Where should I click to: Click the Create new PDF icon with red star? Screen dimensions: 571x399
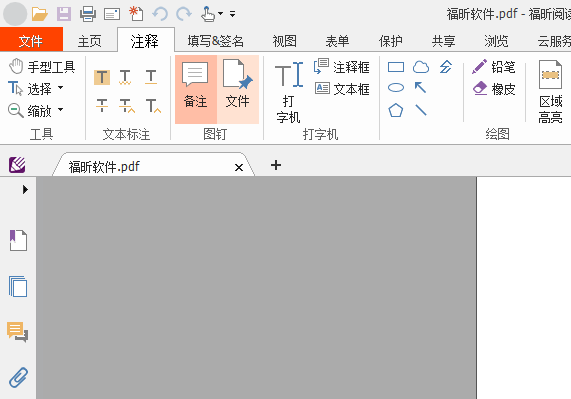136,13
